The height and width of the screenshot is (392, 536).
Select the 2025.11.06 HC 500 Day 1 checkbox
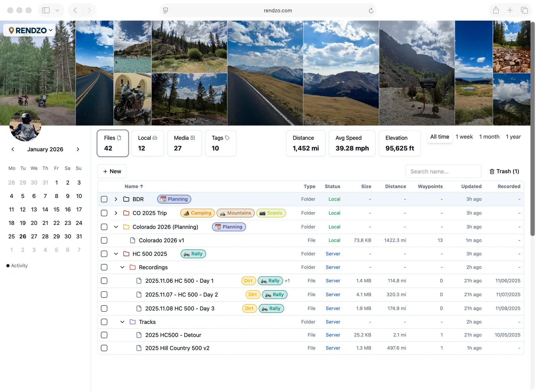click(104, 281)
